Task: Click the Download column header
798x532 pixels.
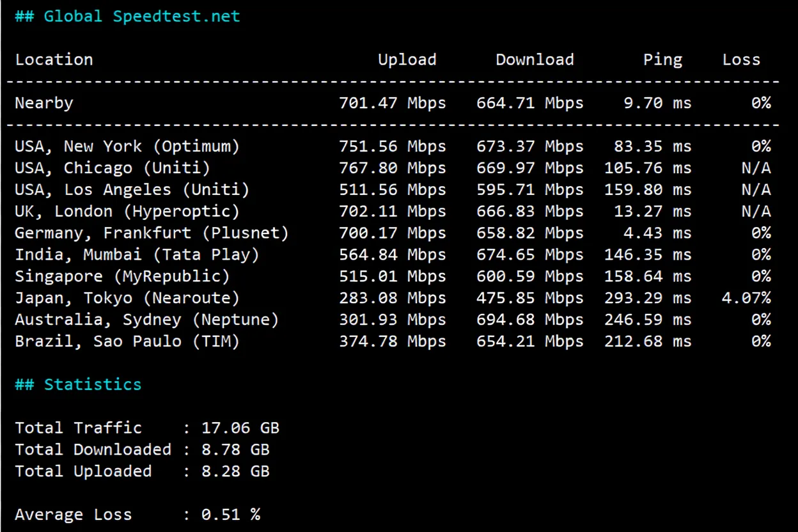Action: 535,59
